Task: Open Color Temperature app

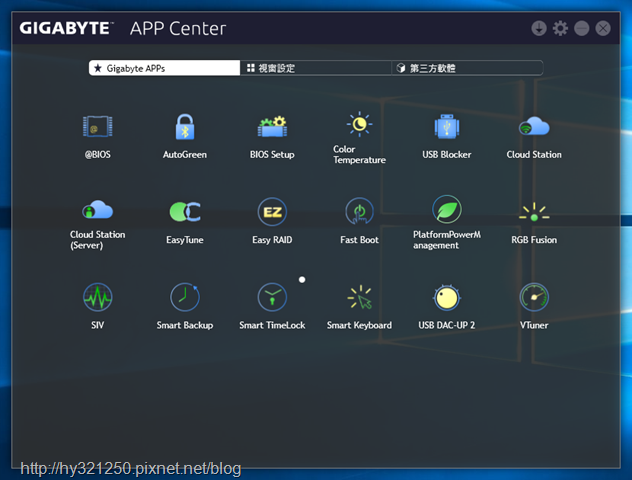Action: tap(359, 125)
